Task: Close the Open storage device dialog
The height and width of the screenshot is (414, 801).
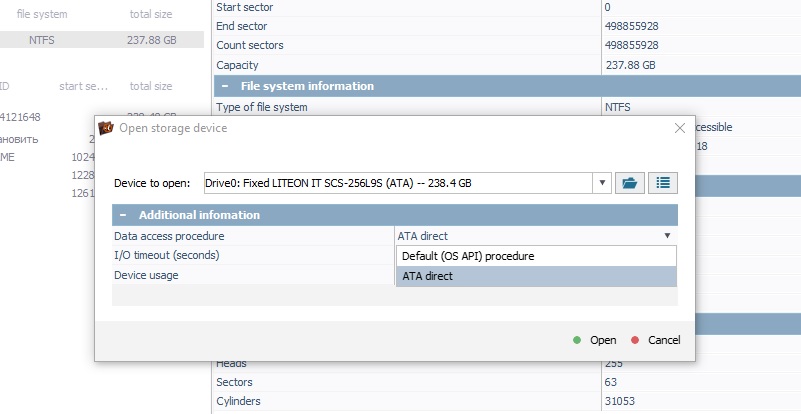Action: point(679,128)
